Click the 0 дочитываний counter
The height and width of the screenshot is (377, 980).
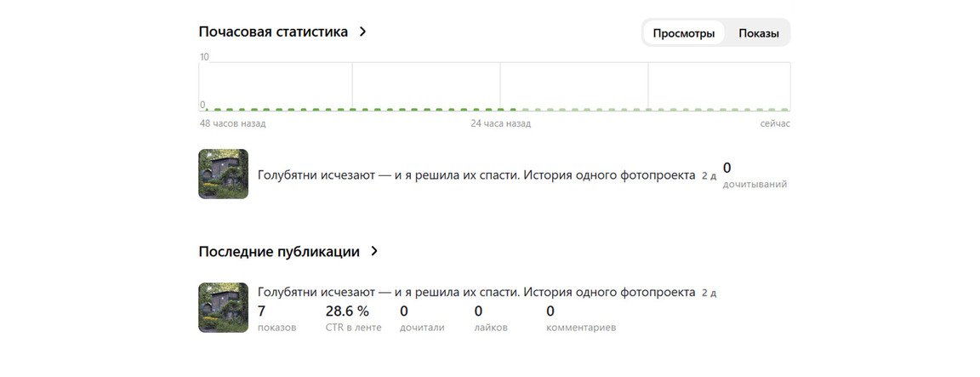(x=754, y=174)
